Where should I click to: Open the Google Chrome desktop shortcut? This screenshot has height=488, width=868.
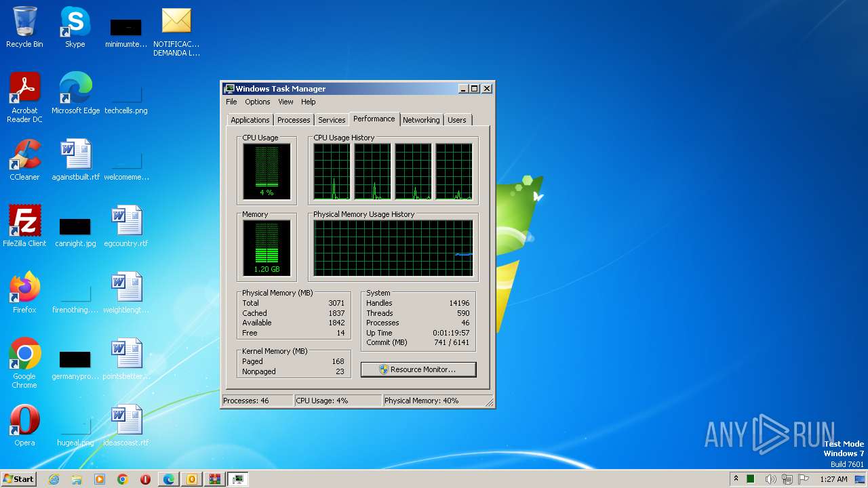[x=24, y=363]
